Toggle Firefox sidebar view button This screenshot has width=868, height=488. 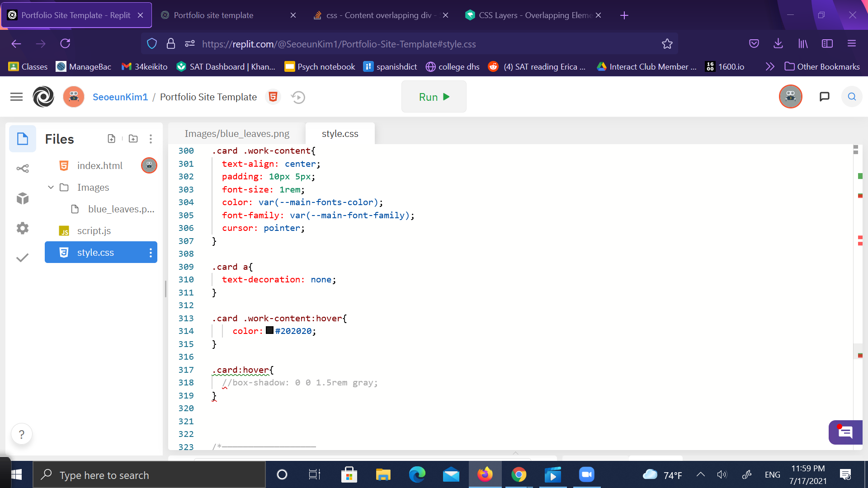coord(827,44)
